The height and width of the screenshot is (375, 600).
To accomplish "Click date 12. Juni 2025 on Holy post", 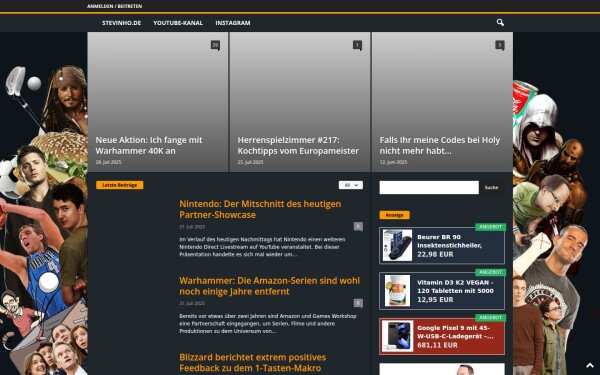I will pos(393,162).
